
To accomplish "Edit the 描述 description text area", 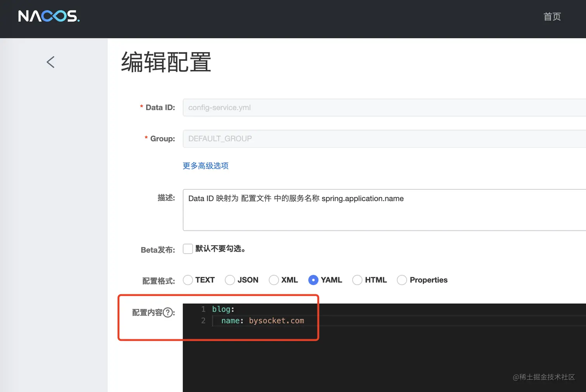I will (x=384, y=210).
